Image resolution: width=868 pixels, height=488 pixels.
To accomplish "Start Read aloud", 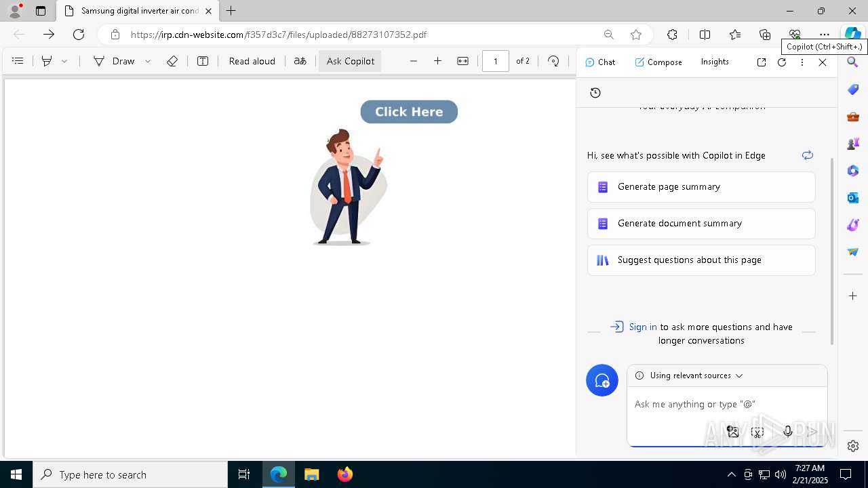I will pos(252,61).
